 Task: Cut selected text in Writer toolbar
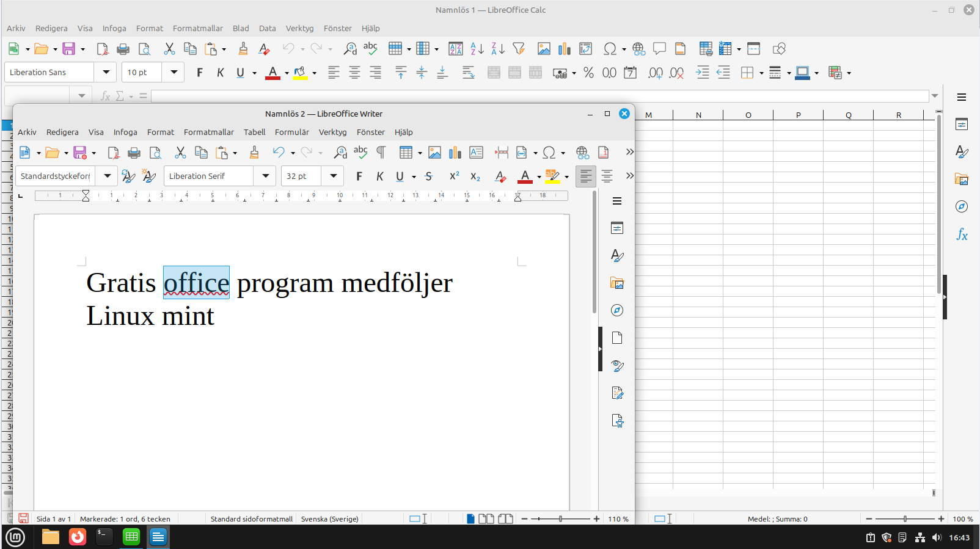pos(180,153)
